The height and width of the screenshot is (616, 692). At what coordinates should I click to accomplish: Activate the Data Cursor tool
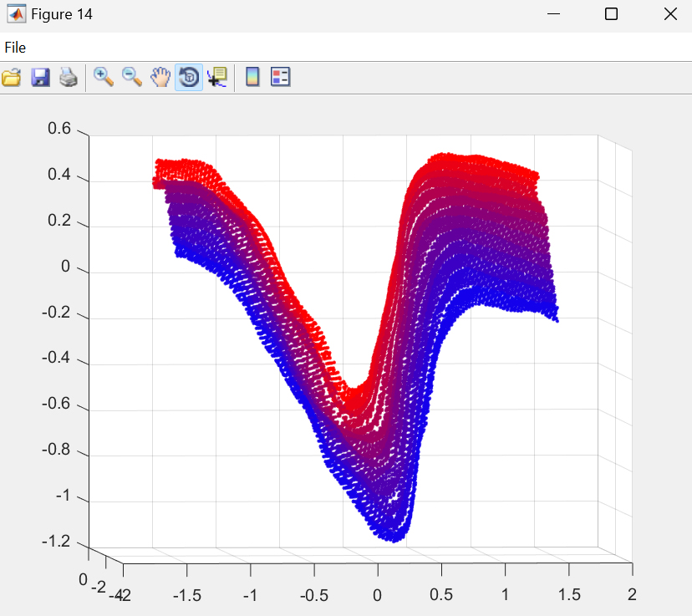coord(216,78)
